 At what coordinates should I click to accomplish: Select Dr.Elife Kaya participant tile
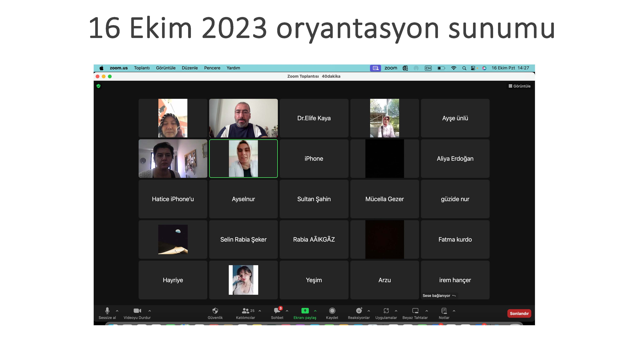314,118
